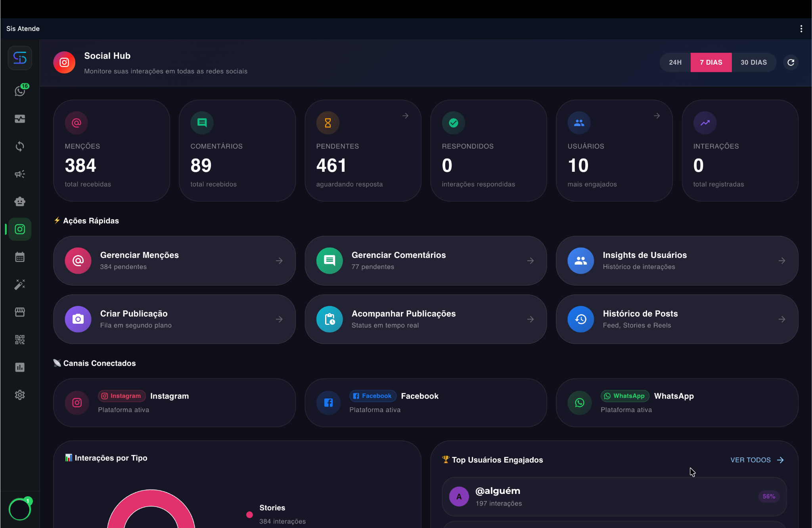This screenshot has height=528, width=812.
Task: Open VER TODOS for top engaged users
Action: (751, 460)
